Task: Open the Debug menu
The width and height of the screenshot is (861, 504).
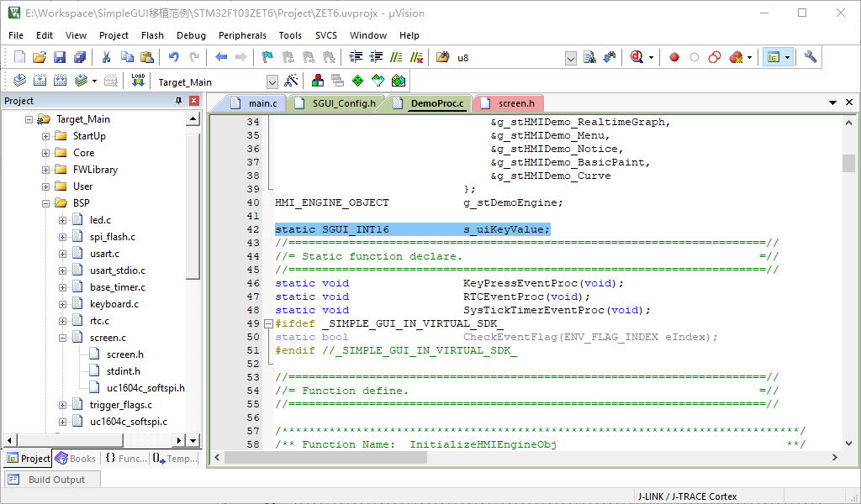Action: click(x=191, y=35)
